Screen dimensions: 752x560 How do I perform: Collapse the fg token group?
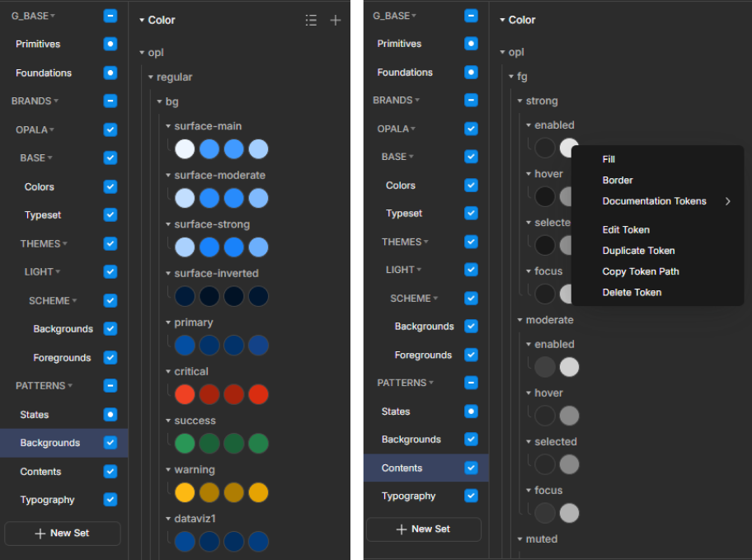click(511, 76)
